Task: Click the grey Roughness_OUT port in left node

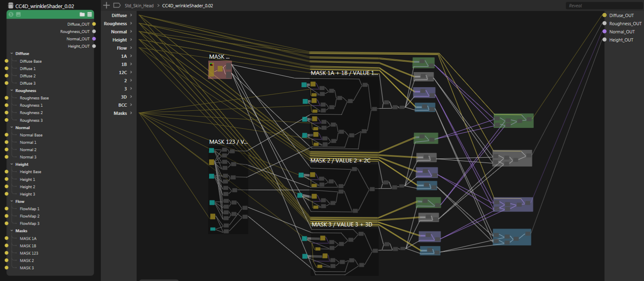Action: coord(94,31)
